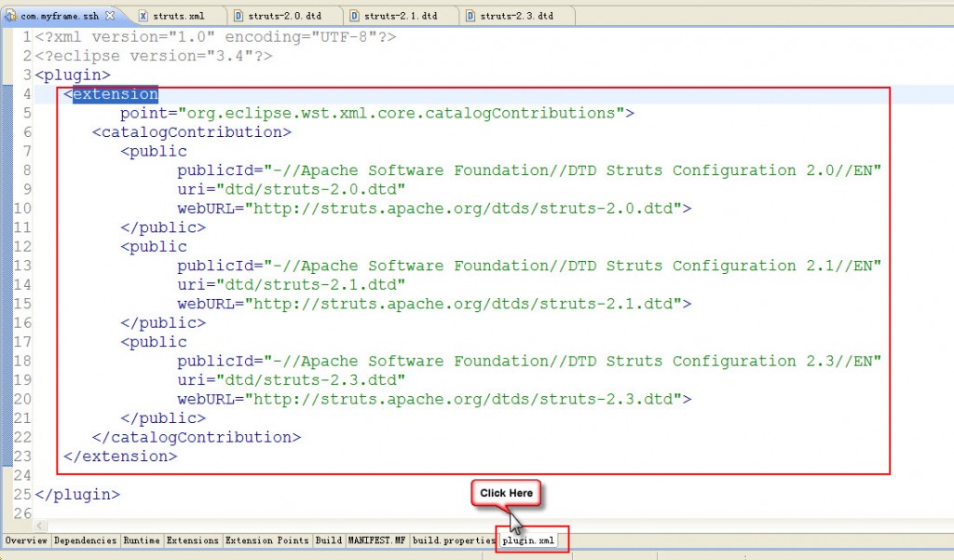
Task: Click the eclipse version declaration on line 2
Action: (x=154, y=56)
